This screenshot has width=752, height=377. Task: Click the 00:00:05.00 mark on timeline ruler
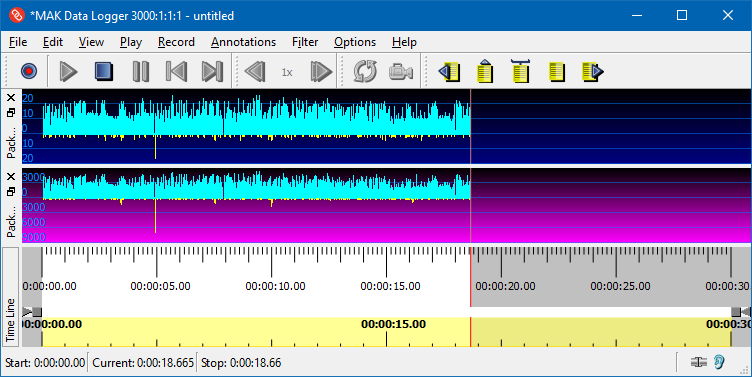tap(160, 286)
